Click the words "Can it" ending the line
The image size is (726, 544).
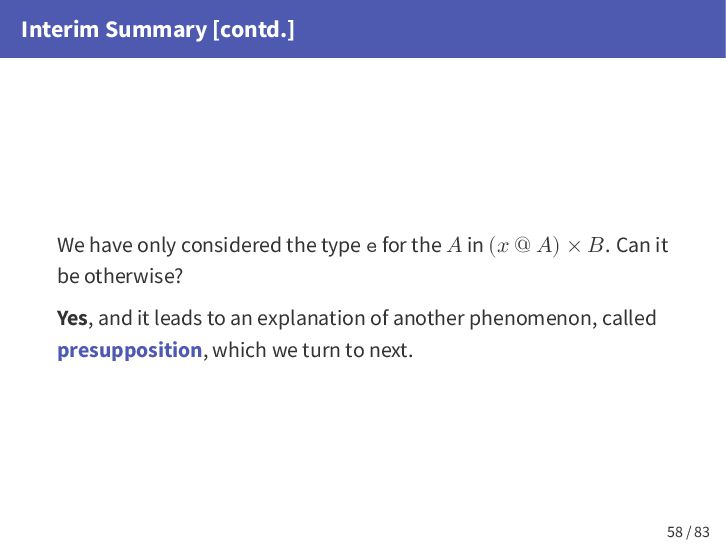(642, 245)
